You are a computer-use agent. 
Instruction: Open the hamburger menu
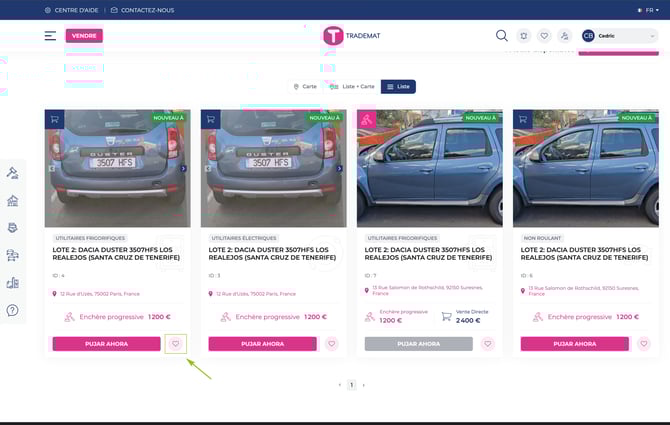click(50, 36)
